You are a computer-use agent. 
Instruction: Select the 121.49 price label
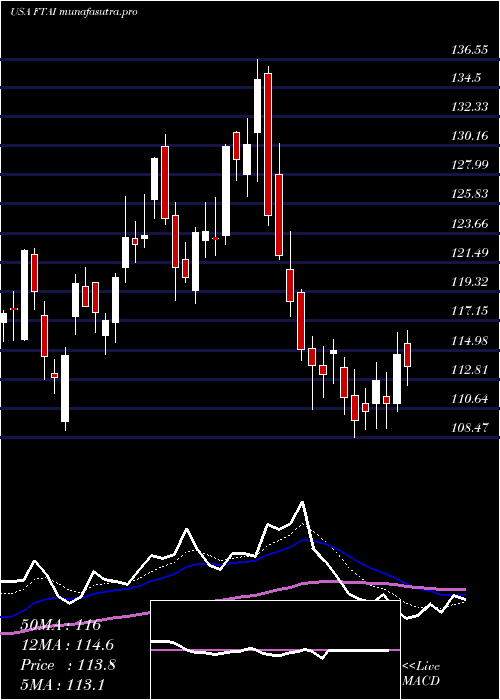pyautogui.click(x=470, y=253)
